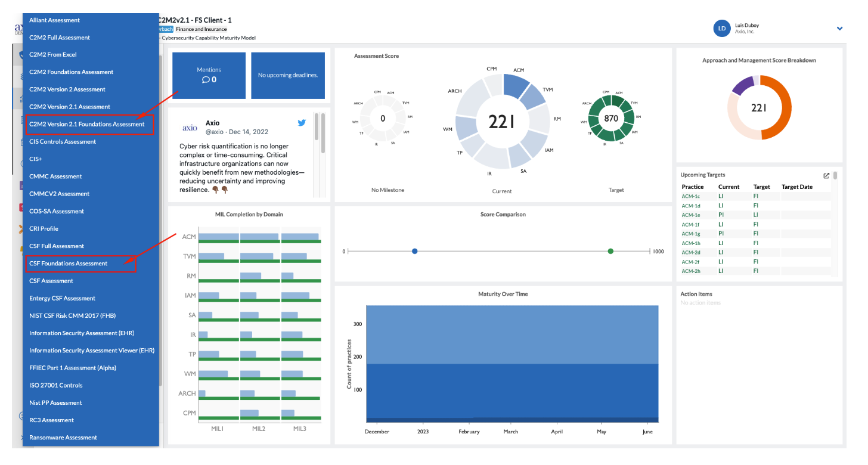Select CSF Full Assessment

pyautogui.click(x=57, y=246)
